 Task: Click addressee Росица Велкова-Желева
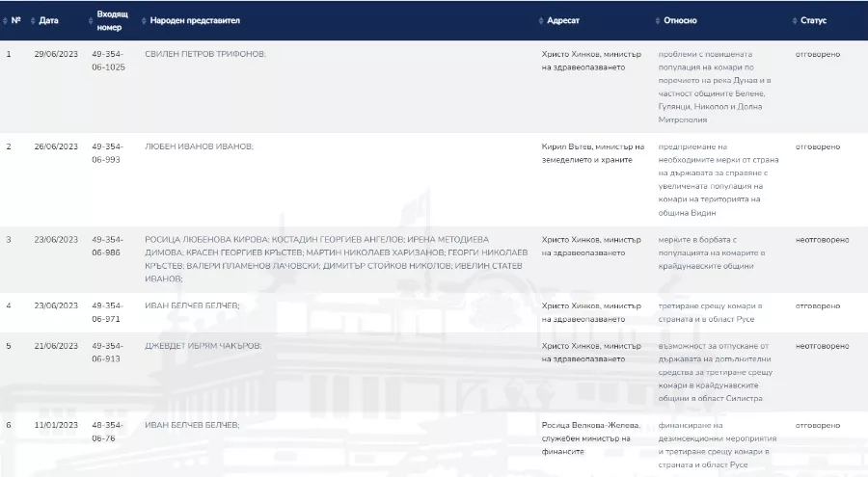591,438
